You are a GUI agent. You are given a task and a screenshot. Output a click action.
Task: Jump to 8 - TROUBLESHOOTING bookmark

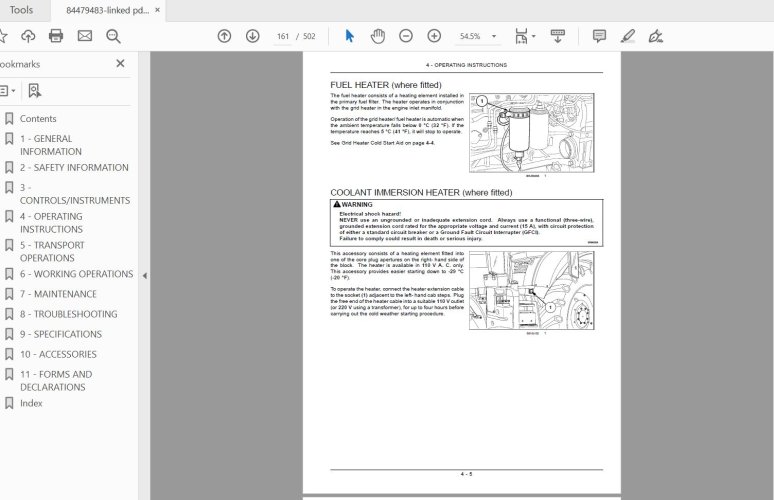[x=68, y=314]
